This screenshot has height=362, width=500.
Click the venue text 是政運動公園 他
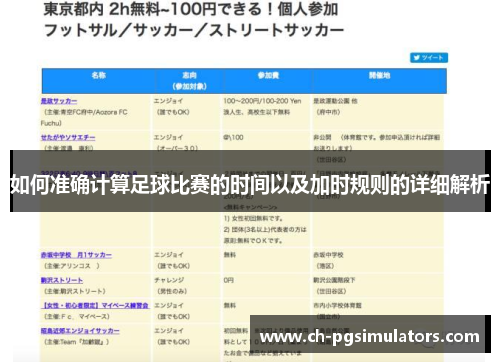pyautogui.click(x=335, y=101)
